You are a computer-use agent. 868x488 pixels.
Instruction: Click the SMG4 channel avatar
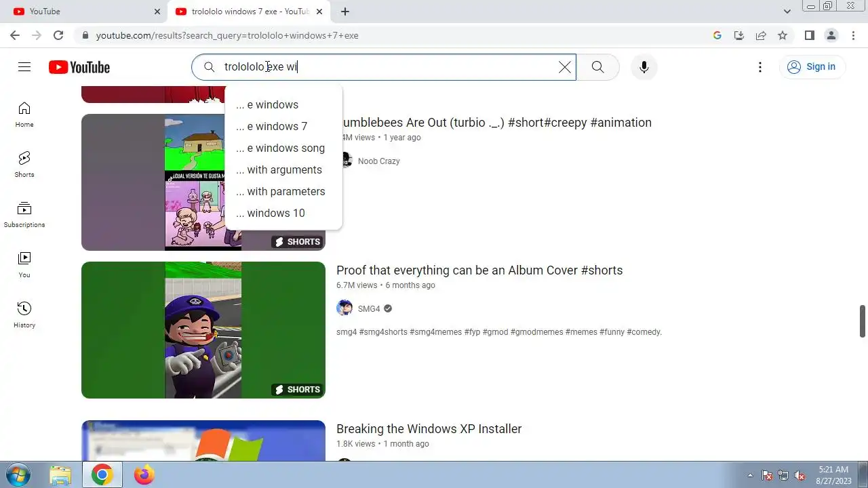pos(344,308)
